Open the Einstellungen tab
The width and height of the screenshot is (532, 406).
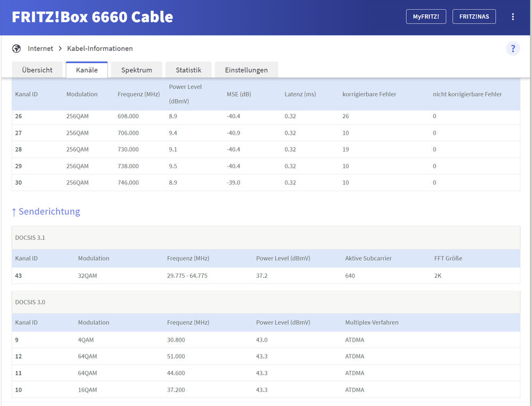click(x=246, y=70)
